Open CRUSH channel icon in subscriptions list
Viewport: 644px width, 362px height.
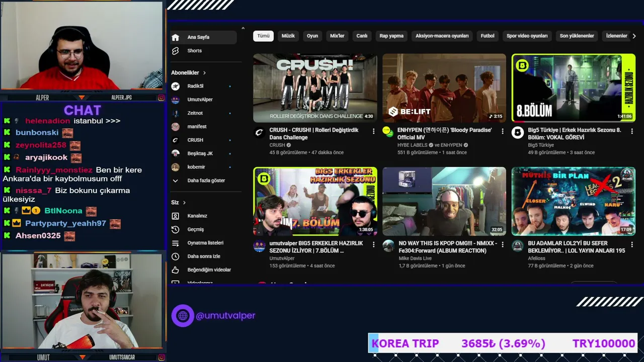[175, 140]
